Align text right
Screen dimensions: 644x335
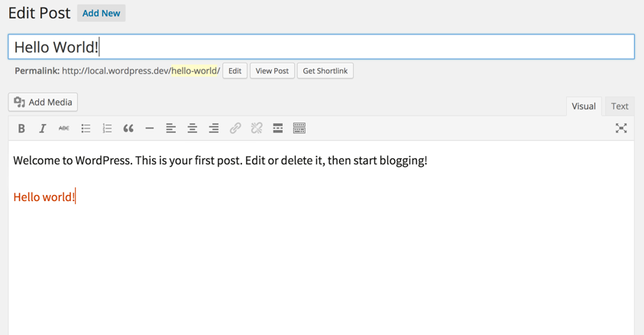click(214, 128)
